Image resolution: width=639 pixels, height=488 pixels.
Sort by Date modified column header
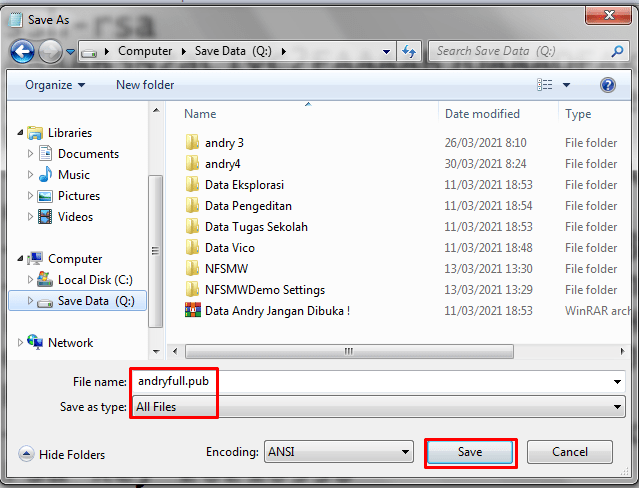click(x=482, y=114)
